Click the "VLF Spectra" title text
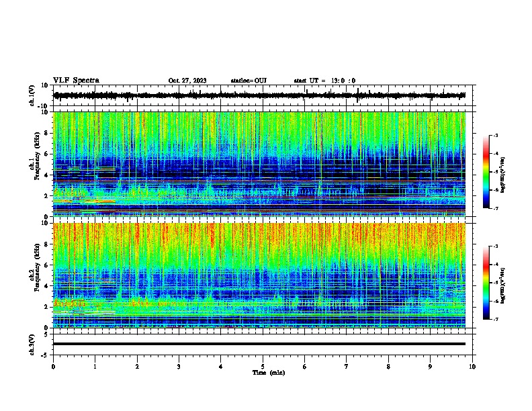Image resolution: width=532 pixels, height=411 pixels. pos(76,81)
